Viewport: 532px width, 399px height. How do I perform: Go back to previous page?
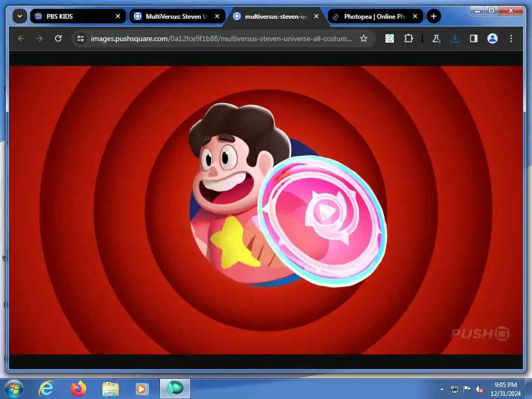click(x=21, y=38)
